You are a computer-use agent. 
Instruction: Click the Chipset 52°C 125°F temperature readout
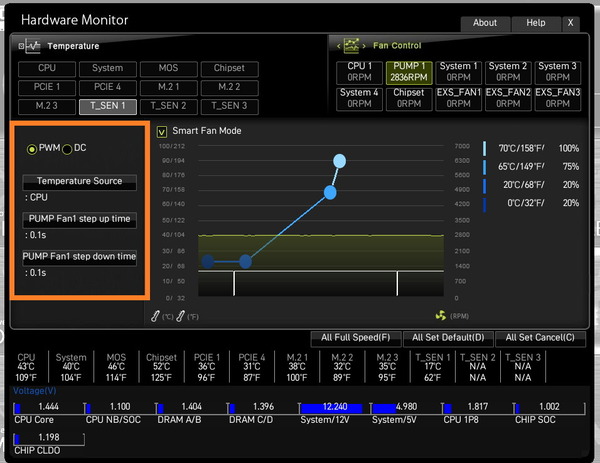161,368
